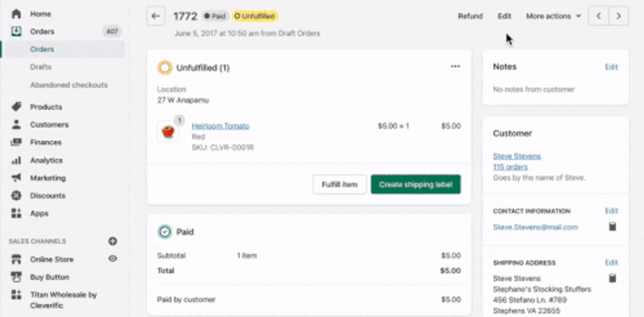Open the More actions dropdown
Viewport: 644px width, 317px height.
[x=553, y=16]
